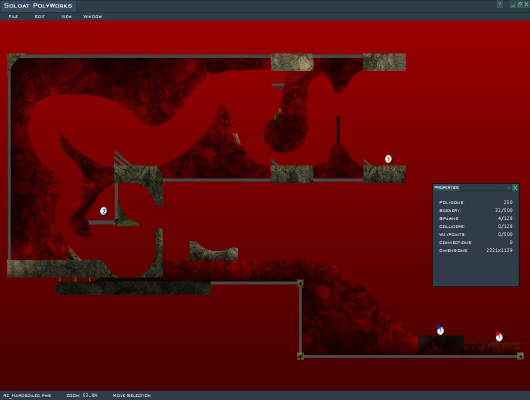Close the Properties panel with green X
530x400 pixels.
coord(515,188)
